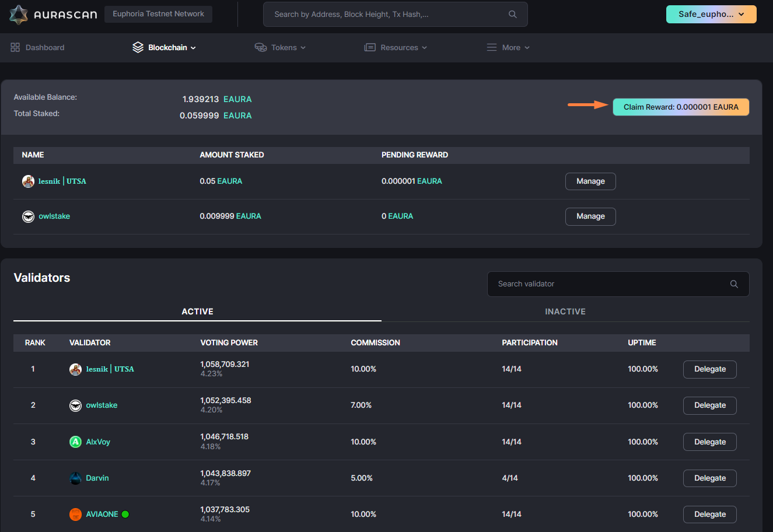
Task: Open owlstake link in staked list
Action: 54,216
